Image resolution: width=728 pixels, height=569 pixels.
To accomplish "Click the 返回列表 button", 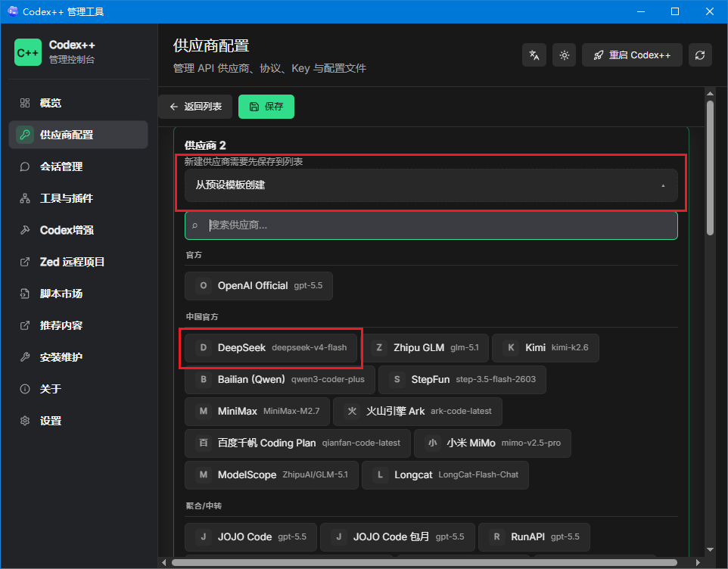I will click(195, 107).
